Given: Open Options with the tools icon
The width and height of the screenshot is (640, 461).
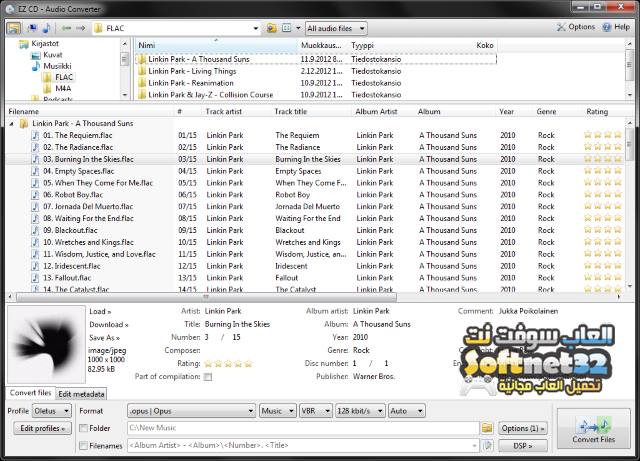Looking at the screenshot, I should [562, 27].
